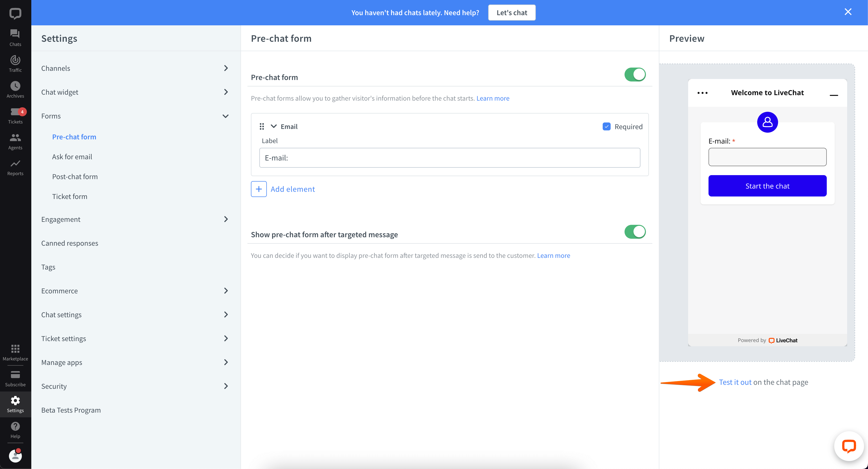Toggle show pre-chat form after targeted message
Viewport: 868px width, 469px height.
pos(635,232)
